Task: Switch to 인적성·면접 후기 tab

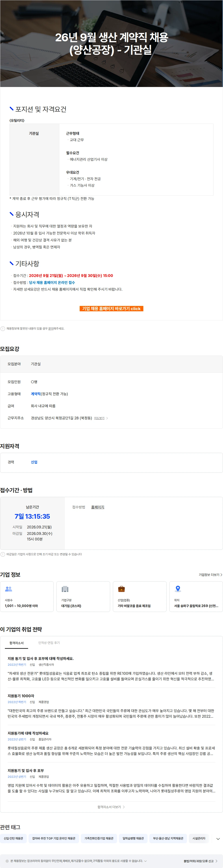Action: pos(49,643)
